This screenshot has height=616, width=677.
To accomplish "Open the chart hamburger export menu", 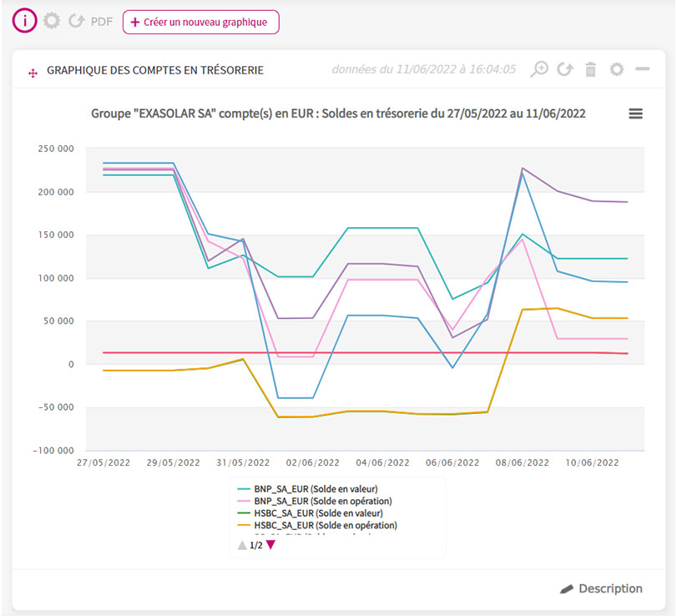I will pyautogui.click(x=635, y=114).
